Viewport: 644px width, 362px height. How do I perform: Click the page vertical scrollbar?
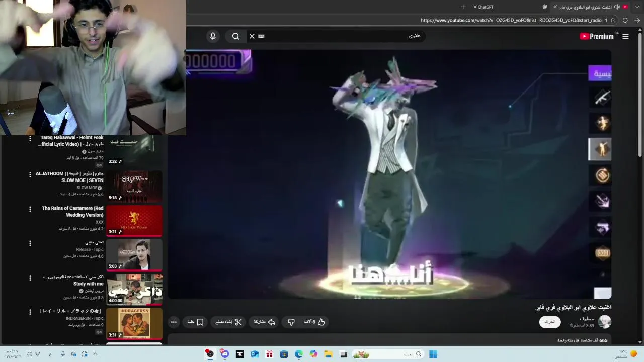[640, 96]
